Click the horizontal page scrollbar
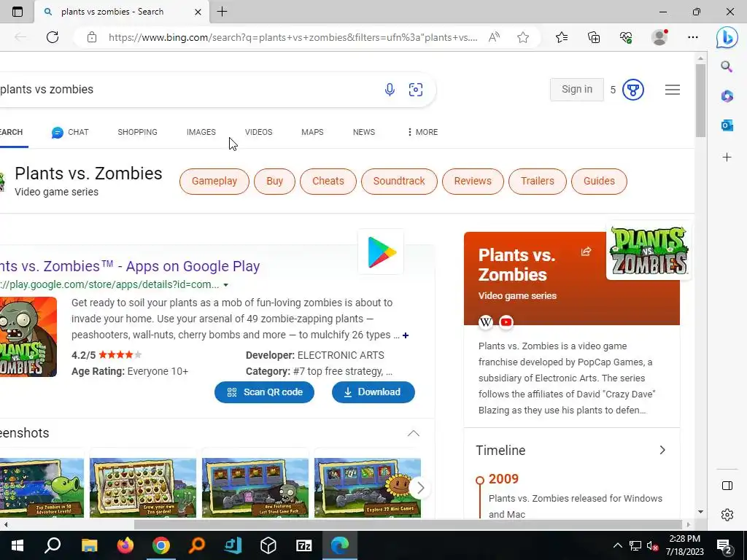 point(409,525)
